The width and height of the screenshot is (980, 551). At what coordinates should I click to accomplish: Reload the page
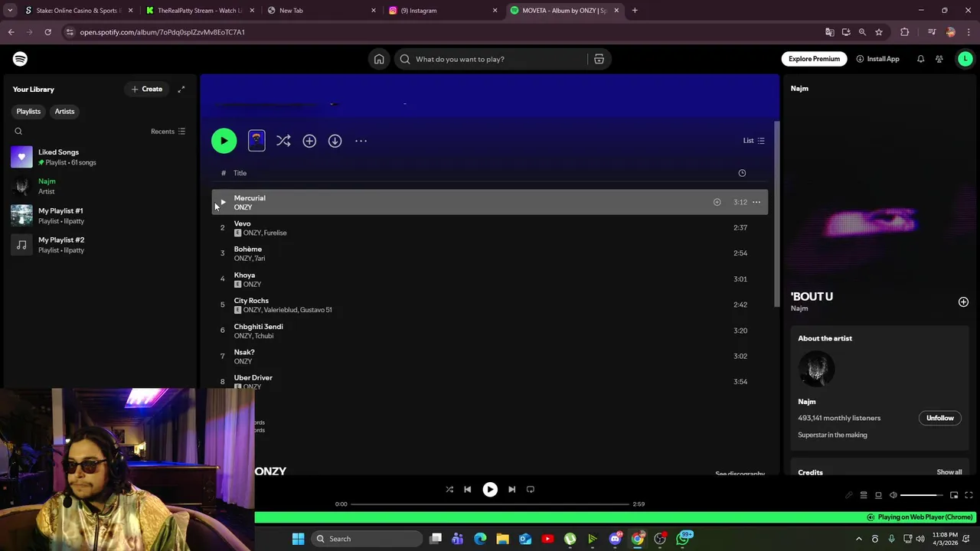(47, 32)
